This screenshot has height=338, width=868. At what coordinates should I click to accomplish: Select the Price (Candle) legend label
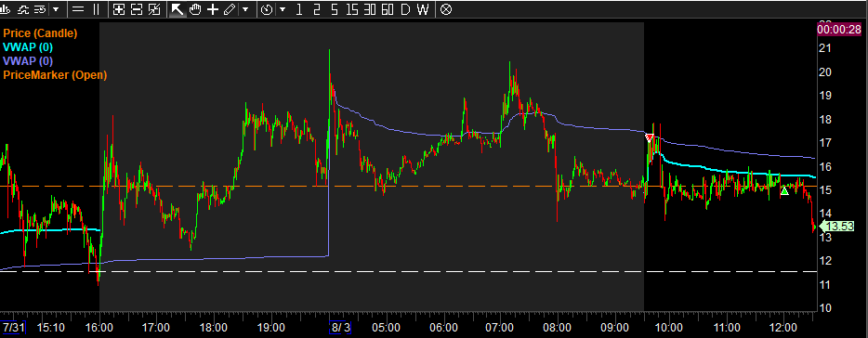40,33
